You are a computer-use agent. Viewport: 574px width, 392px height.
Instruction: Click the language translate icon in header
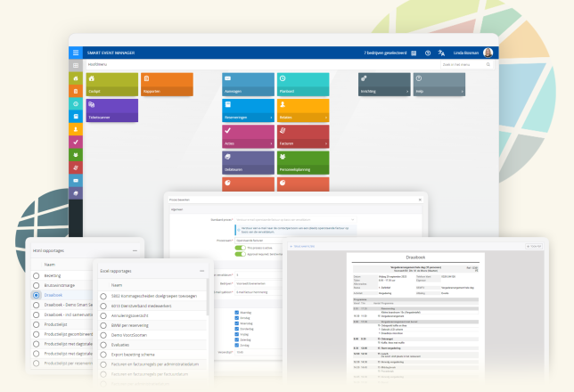pos(441,53)
